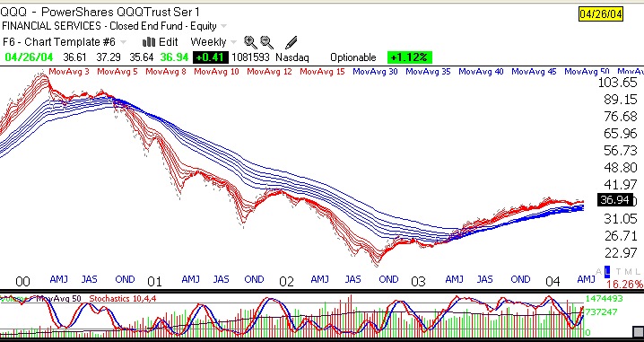Image resolution: width=644 pixels, height=342 pixels.
Task: Toggle the T scale letter
Action: (619, 271)
